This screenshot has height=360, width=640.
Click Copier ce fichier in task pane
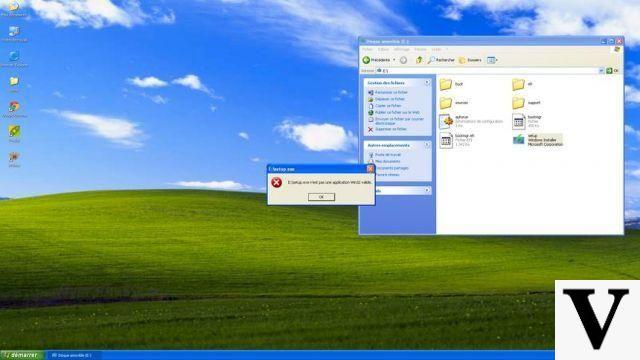click(x=384, y=106)
